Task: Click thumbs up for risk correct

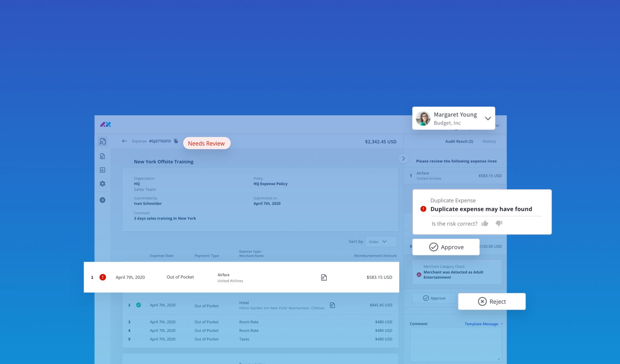Action: point(485,224)
